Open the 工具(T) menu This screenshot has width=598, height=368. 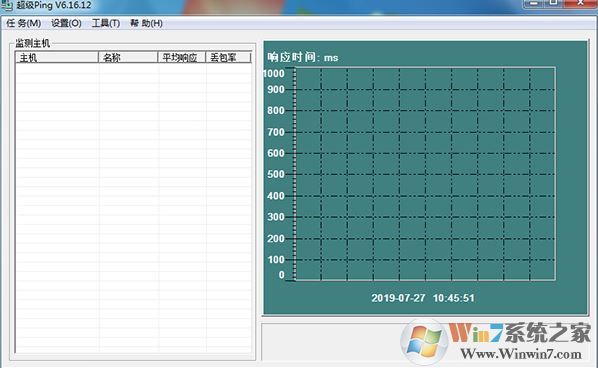106,24
